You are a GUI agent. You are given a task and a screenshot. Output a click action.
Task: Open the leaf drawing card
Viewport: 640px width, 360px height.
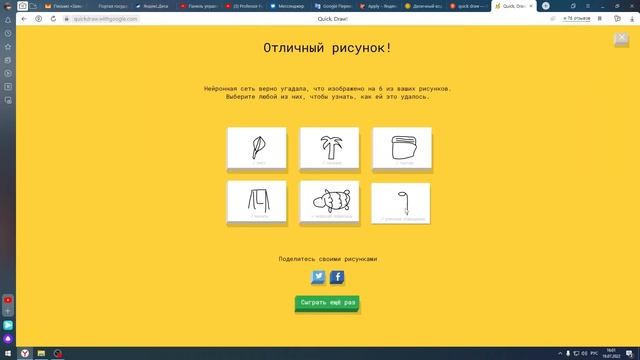coord(257,148)
